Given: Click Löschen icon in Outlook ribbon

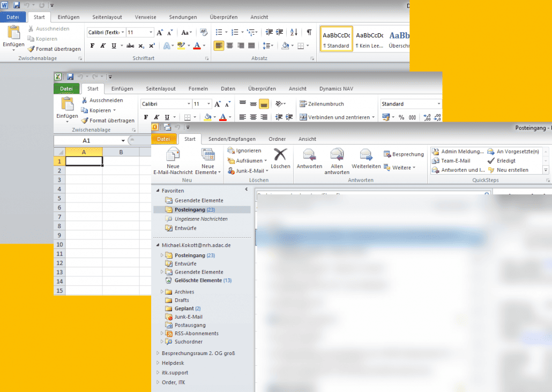Looking at the screenshot, I should click(280, 159).
